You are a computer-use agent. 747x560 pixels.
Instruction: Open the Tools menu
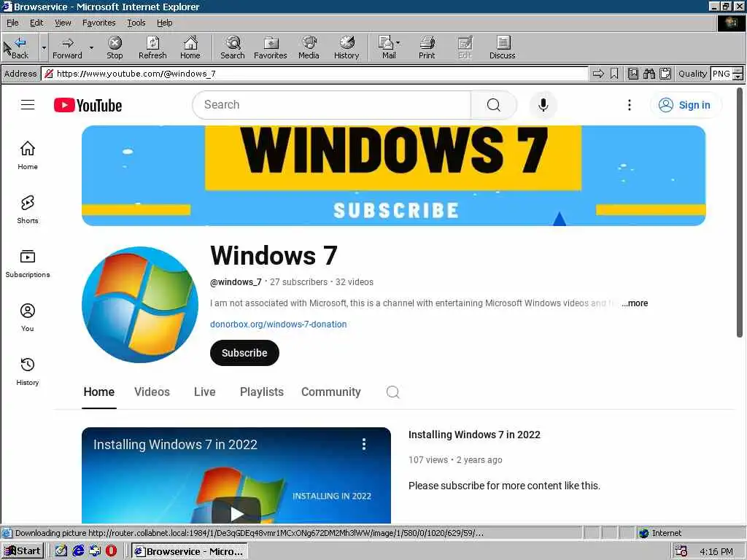[136, 23]
